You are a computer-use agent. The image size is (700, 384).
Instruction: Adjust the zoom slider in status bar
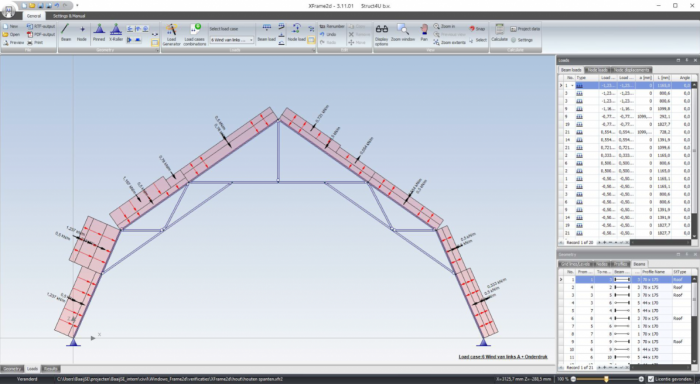click(x=606, y=379)
